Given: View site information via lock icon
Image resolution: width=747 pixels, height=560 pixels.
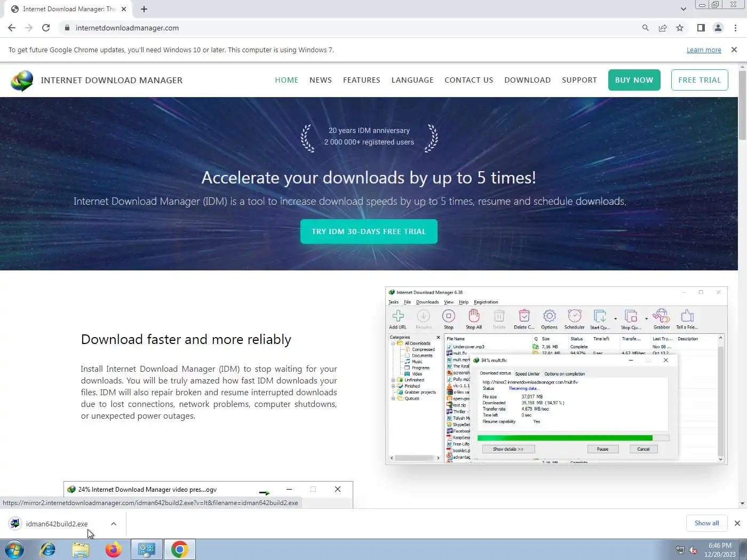Looking at the screenshot, I should tap(67, 28).
